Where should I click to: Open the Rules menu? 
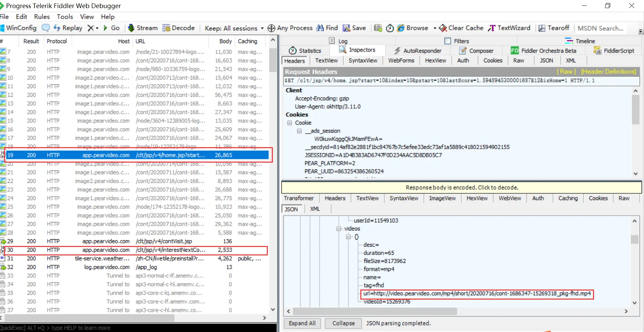click(x=42, y=17)
